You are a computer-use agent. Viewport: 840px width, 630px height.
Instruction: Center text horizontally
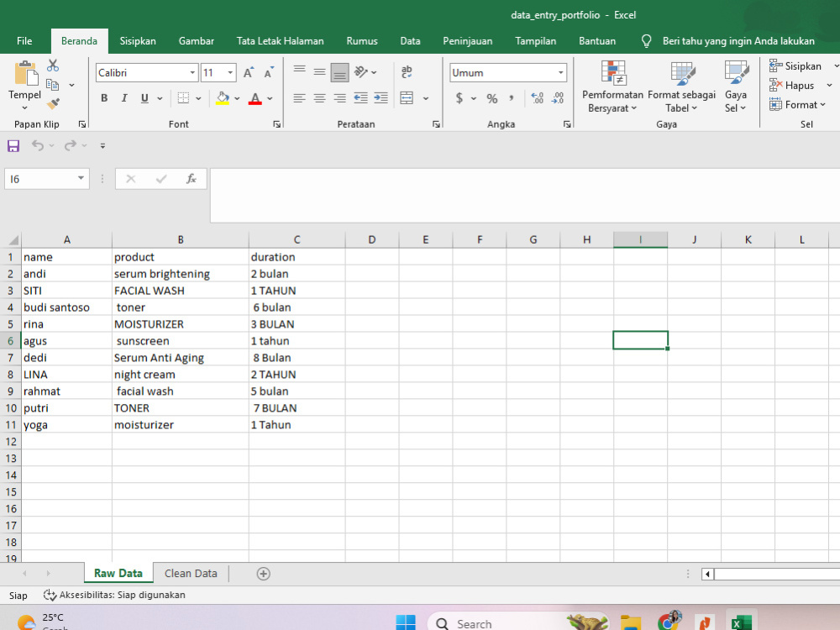click(x=319, y=98)
